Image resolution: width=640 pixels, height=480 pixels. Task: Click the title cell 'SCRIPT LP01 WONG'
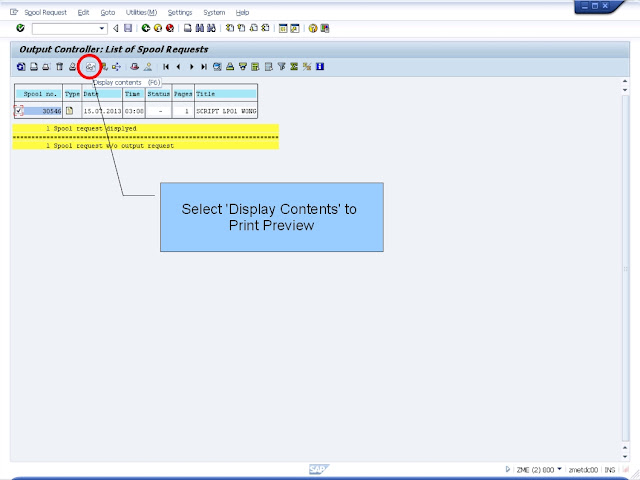[x=226, y=111]
